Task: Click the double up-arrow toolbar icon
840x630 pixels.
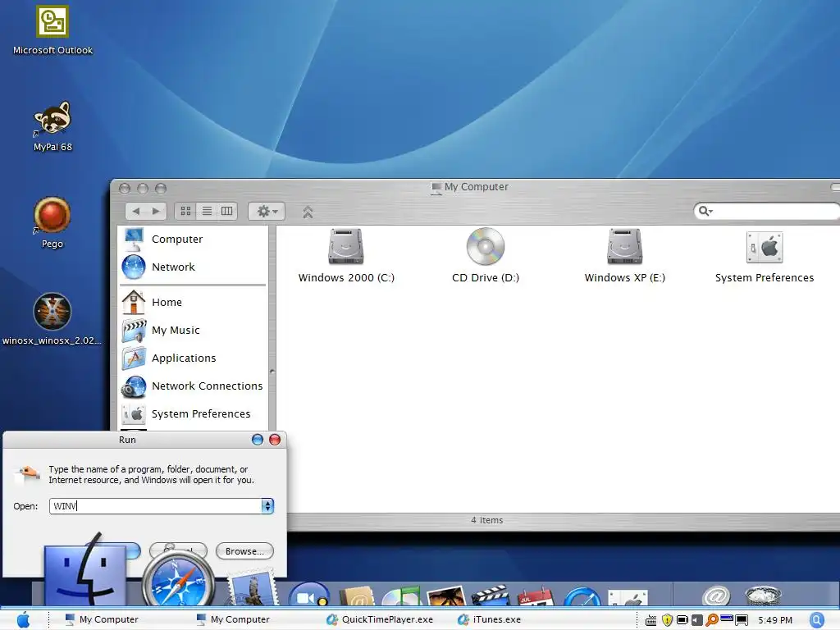Action: [308, 212]
